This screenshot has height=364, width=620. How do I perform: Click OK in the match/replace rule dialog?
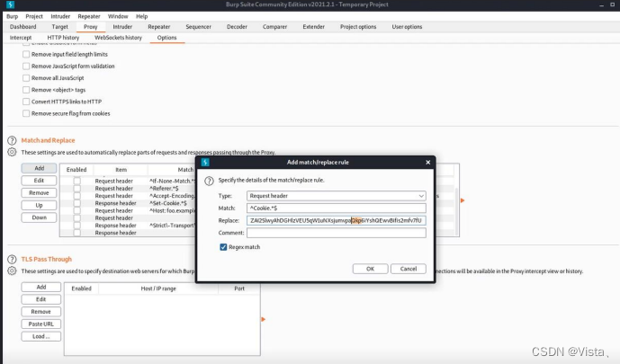pos(370,269)
